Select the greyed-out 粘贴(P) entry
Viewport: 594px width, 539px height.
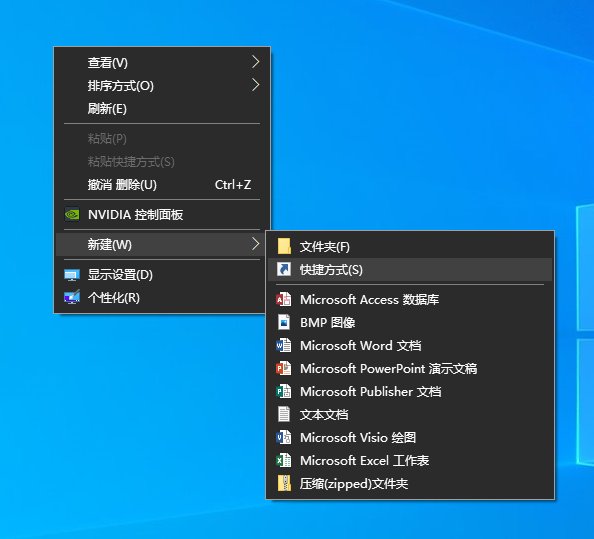(163, 139)
